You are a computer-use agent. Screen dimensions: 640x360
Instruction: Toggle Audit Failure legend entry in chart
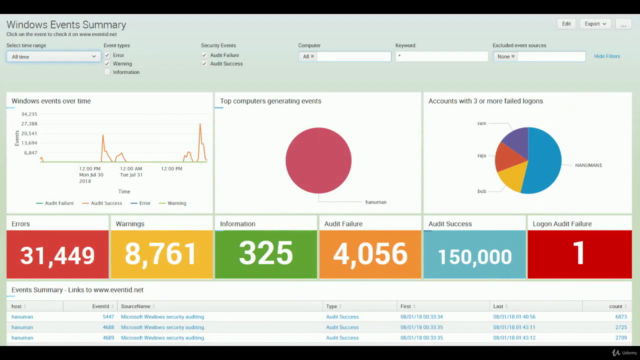[55, 203]
